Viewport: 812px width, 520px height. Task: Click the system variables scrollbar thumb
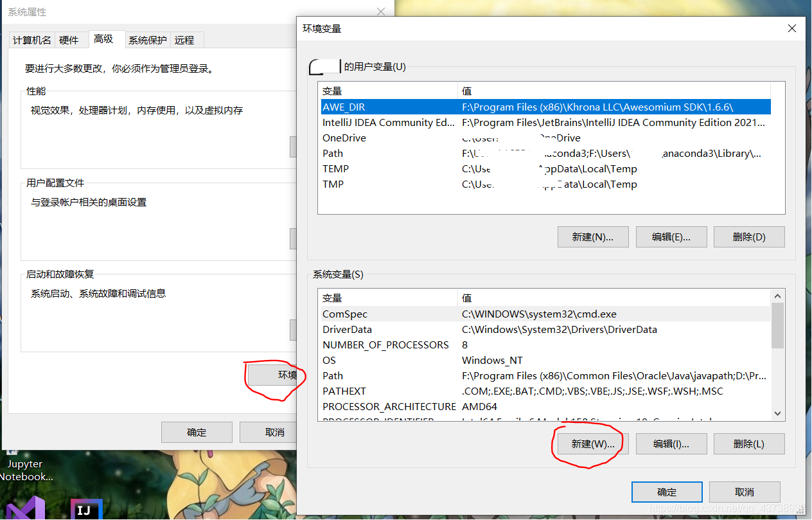pos(777,325)
